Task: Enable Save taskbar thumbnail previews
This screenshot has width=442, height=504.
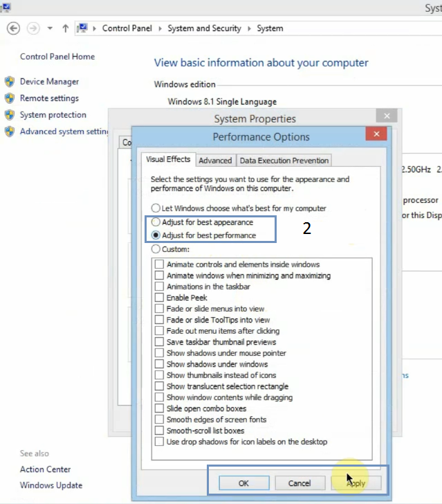Action: coord(159,342)
